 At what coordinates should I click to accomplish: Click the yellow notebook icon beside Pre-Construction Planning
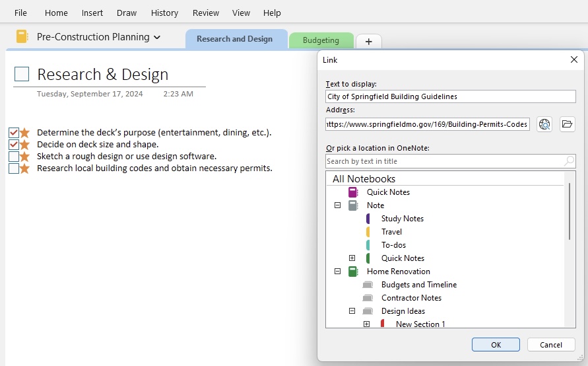click(22, 36)
